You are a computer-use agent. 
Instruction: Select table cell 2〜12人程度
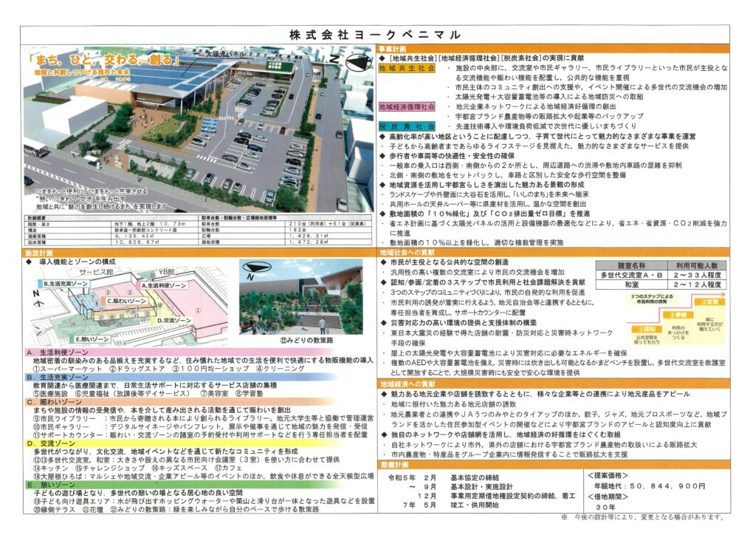point(696,284)
